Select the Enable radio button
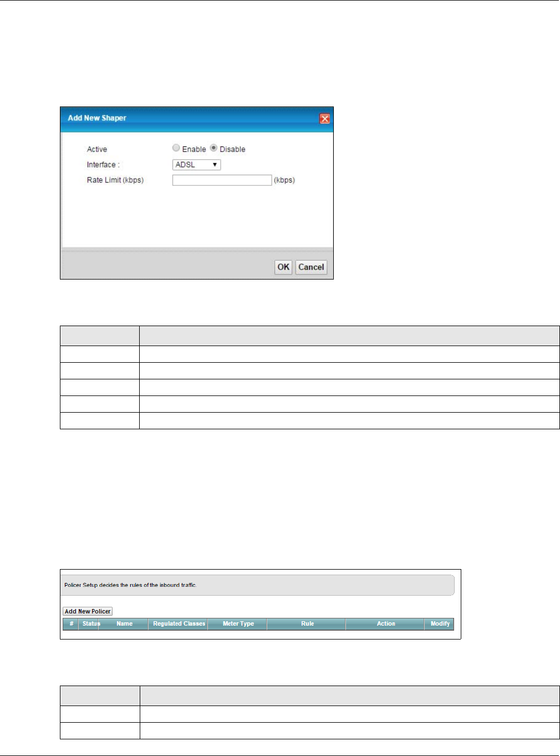560x756 pixels. tap(176, 148)
